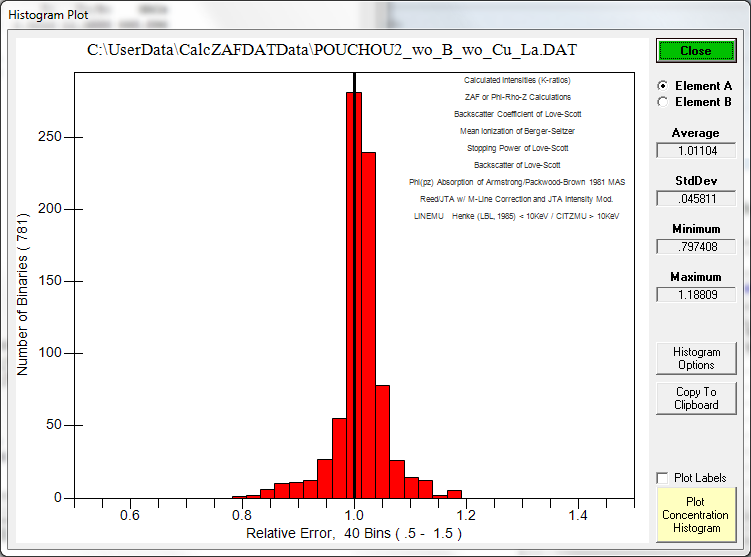
Task: Click the green Close button
Action: coord(696,51)
